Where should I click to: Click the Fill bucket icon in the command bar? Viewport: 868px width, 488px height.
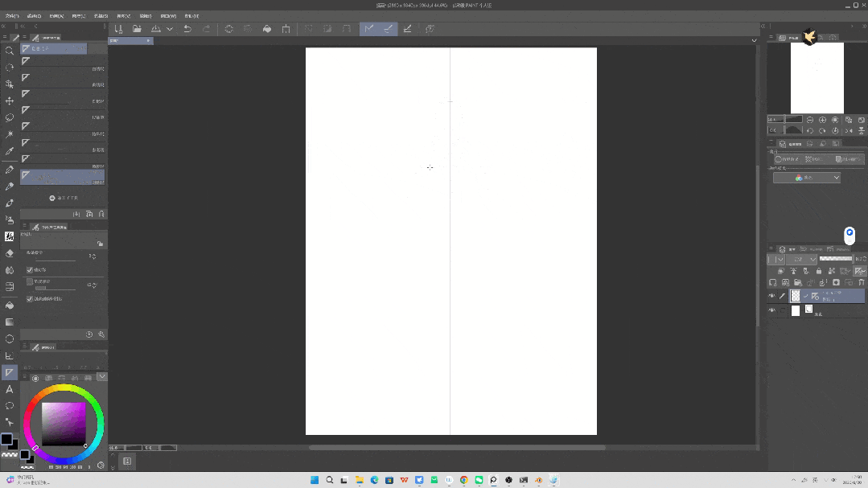tap(267, 29)
